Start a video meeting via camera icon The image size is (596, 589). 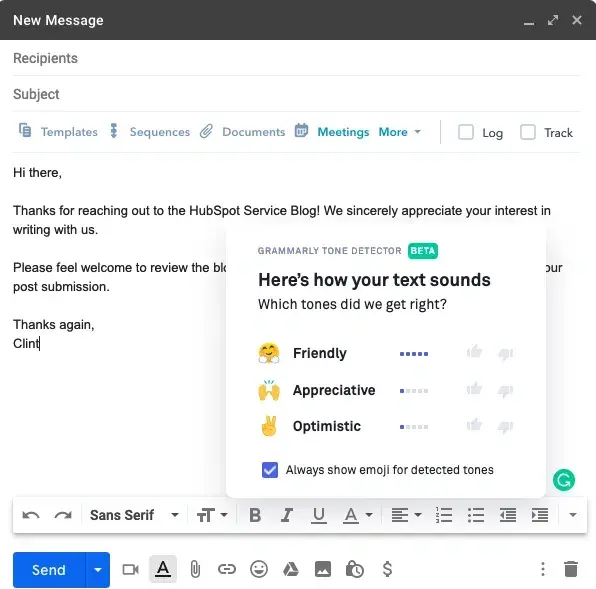tap(130, 569)
